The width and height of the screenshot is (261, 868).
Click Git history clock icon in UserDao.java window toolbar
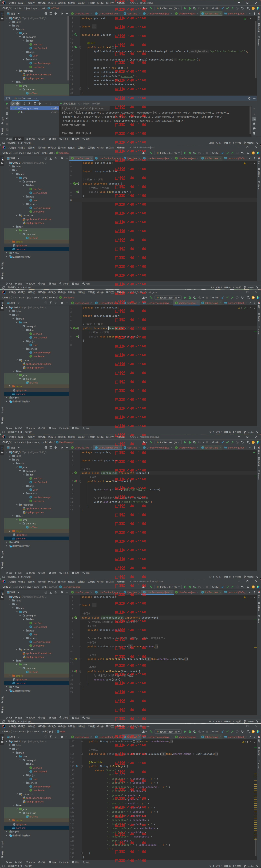click(237, 153)
